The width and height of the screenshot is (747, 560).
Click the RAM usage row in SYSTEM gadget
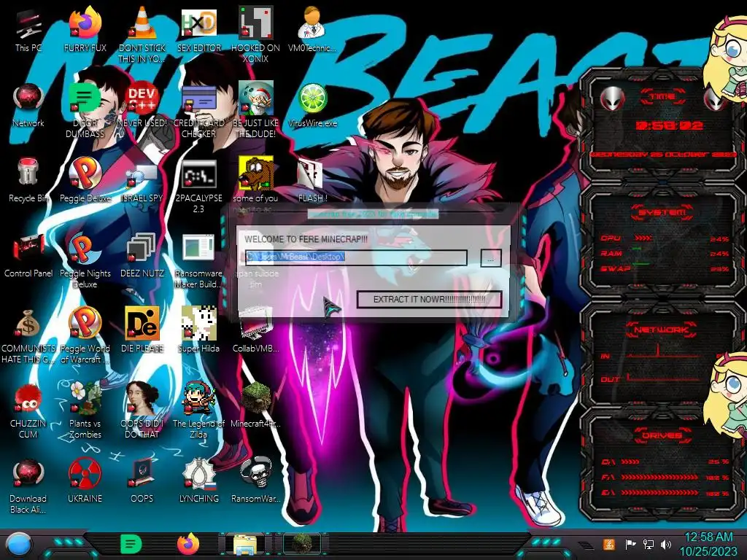coord(665,253)
